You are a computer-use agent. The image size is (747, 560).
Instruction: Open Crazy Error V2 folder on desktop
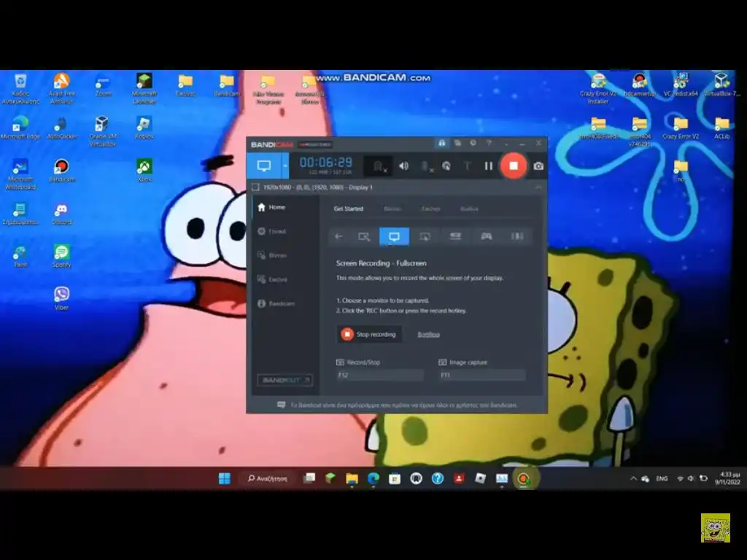point(681,128)
